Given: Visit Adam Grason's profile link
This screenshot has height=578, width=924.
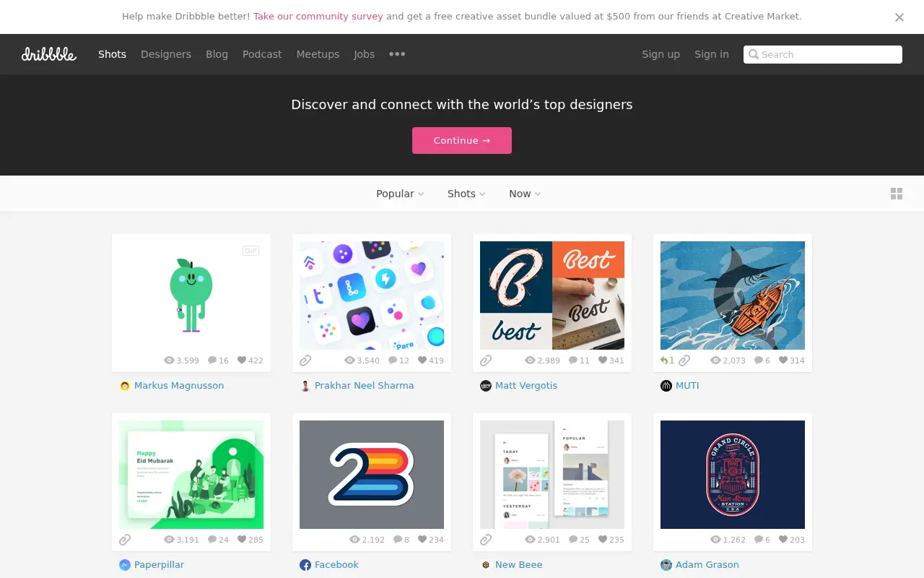Looking at the screenshot, I should pyautogui.click(x=707, y=565).
